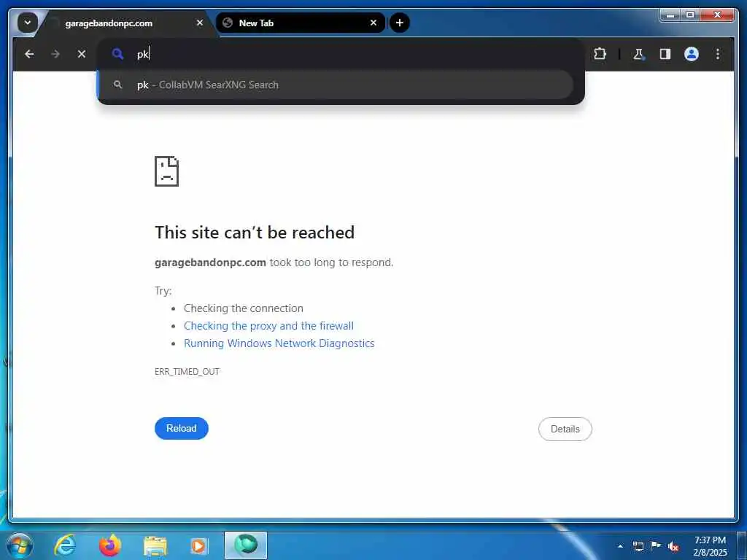Click the active browser taskbar button
The height and width of the screenshot is (560, 747).
(246, 545)
